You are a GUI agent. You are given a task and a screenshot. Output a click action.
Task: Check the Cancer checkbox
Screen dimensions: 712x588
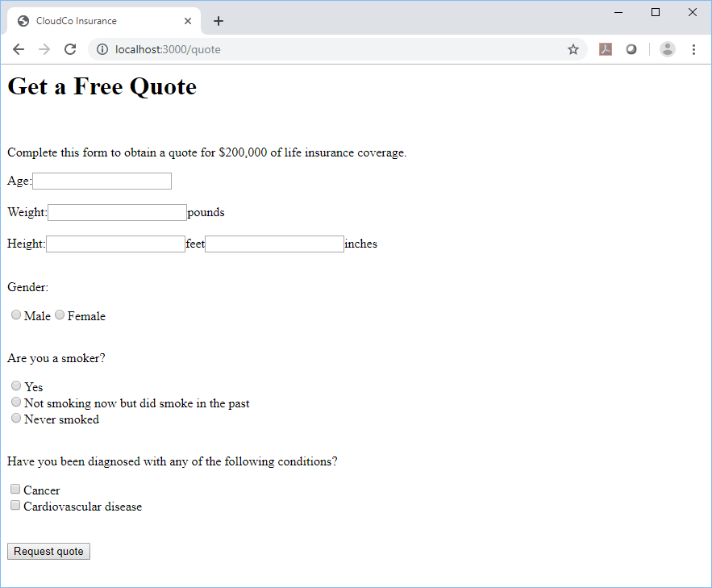(x=15, y=489)
